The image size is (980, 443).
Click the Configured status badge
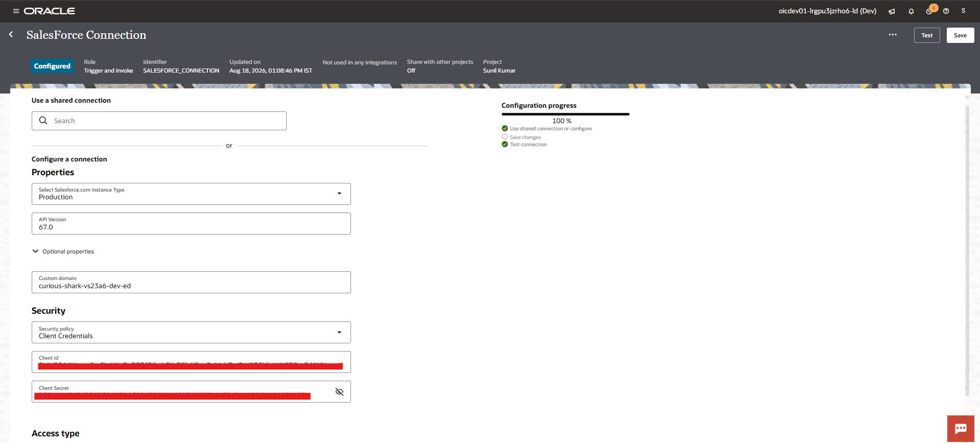point(52,66)
